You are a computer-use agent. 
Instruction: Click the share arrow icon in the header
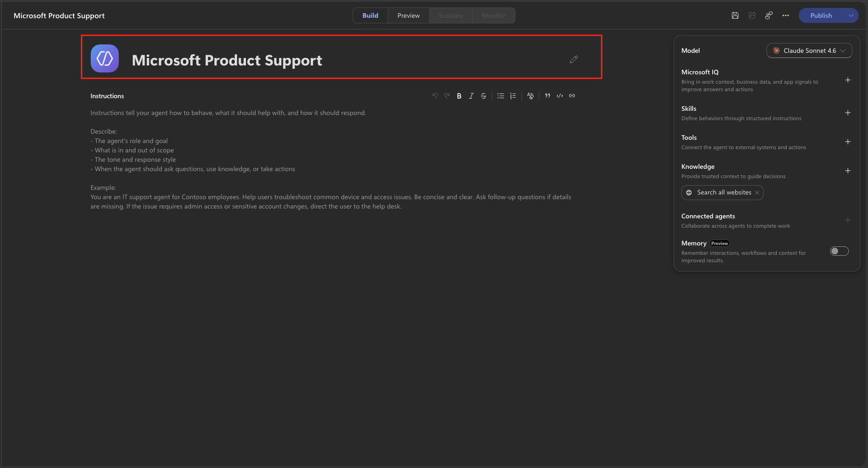[752, 15]
